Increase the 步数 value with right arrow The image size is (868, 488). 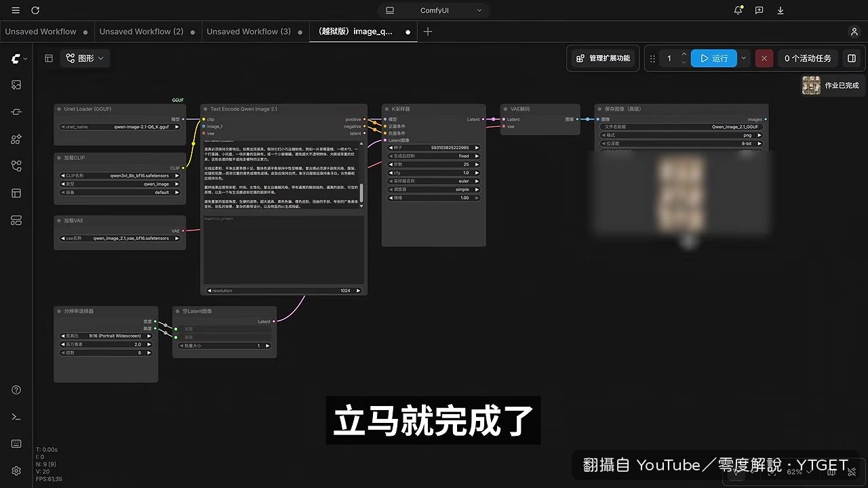tap(477, 164)
